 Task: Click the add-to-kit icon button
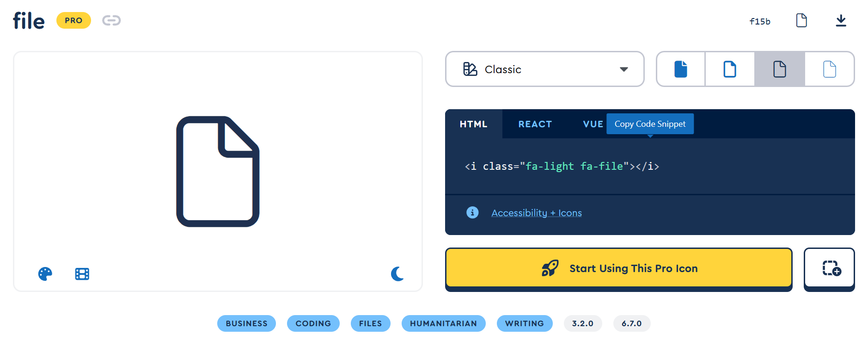pos(829,268)
